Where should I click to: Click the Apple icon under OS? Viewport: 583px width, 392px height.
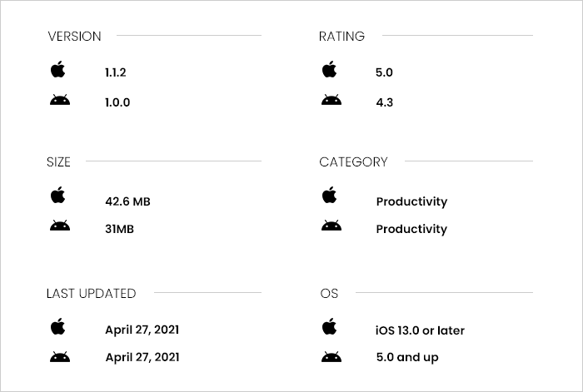tap(330, 326)
